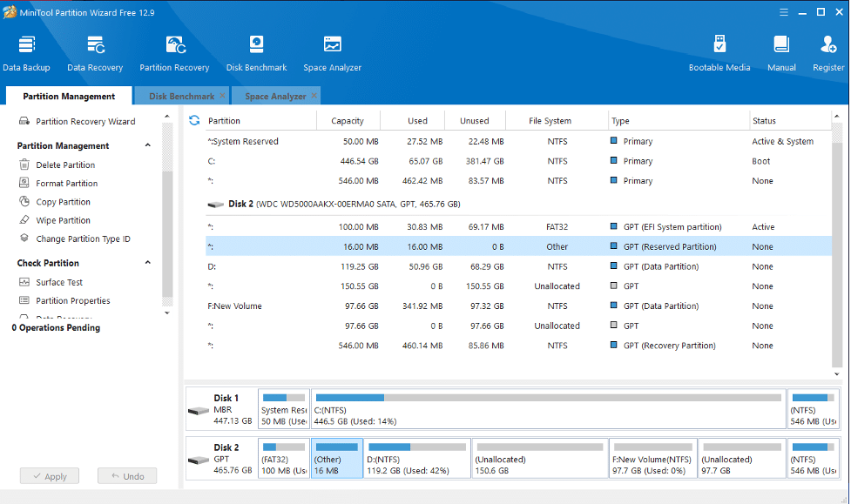
Task: Select the GPT (Recovery Partition) row
Action: [518, 346]
